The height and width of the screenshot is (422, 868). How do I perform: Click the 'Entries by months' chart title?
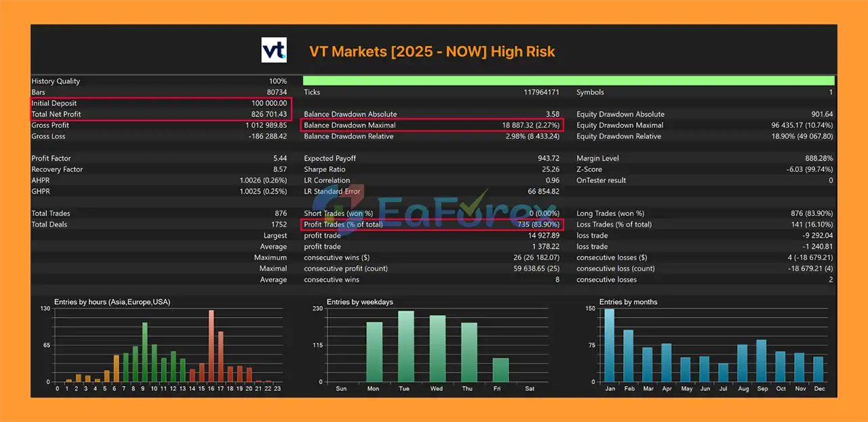(628, 302)
